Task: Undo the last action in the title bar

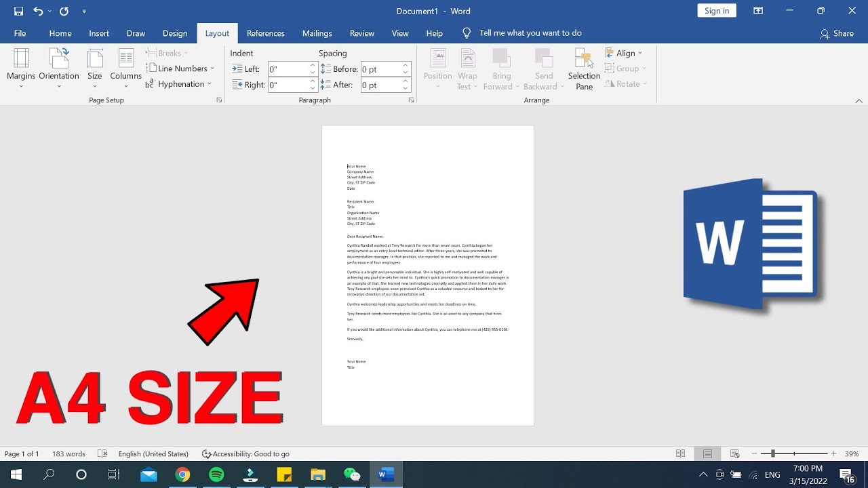Action: (38, 11)
